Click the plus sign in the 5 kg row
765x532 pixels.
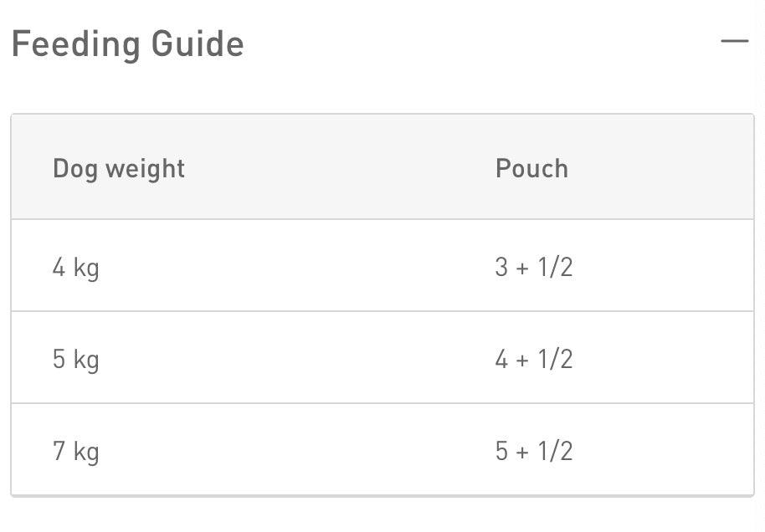click(522, 361)
